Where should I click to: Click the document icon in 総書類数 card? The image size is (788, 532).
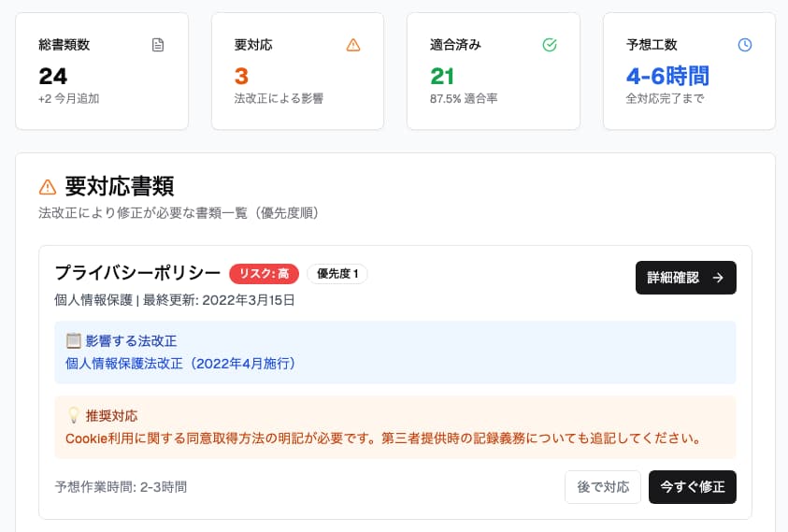(158, 45)
